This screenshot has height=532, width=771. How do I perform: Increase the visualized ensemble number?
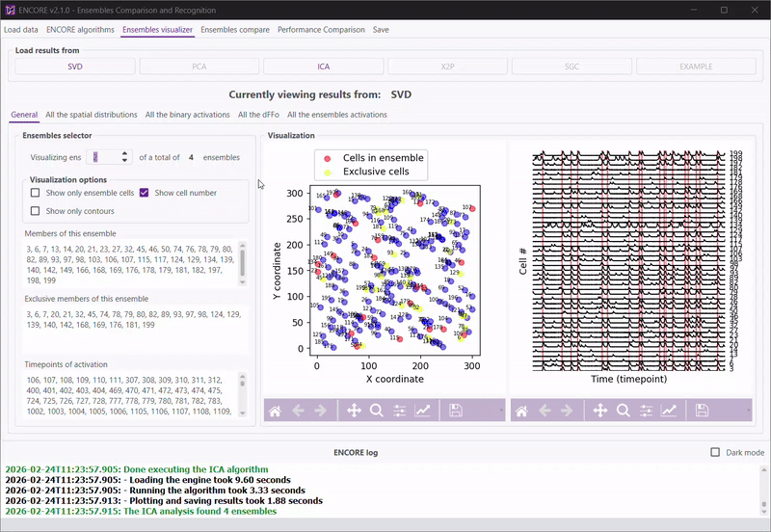(x=125, y=154)
